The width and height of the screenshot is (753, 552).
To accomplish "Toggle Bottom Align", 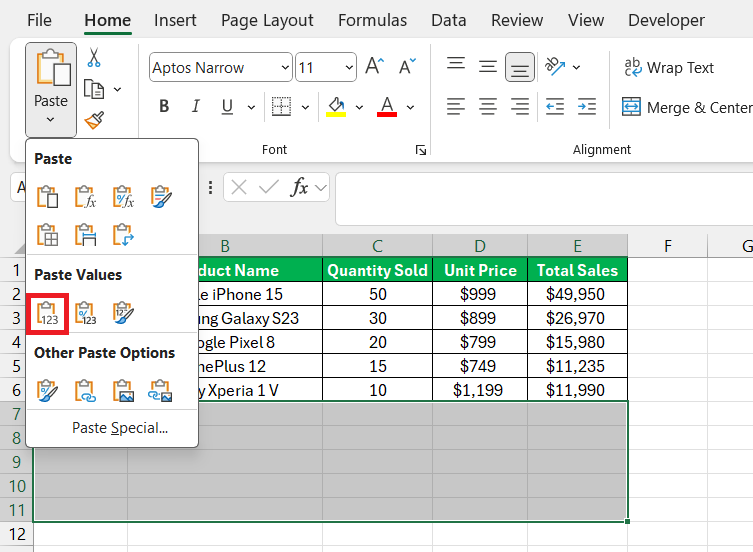I will tap(520, 67).
